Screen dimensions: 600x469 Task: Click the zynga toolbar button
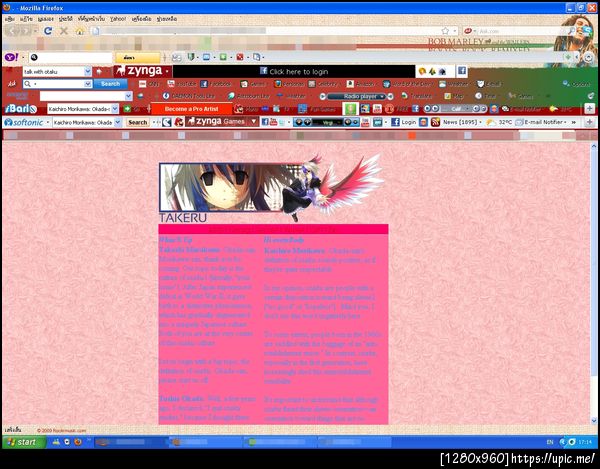click(142, 71)
